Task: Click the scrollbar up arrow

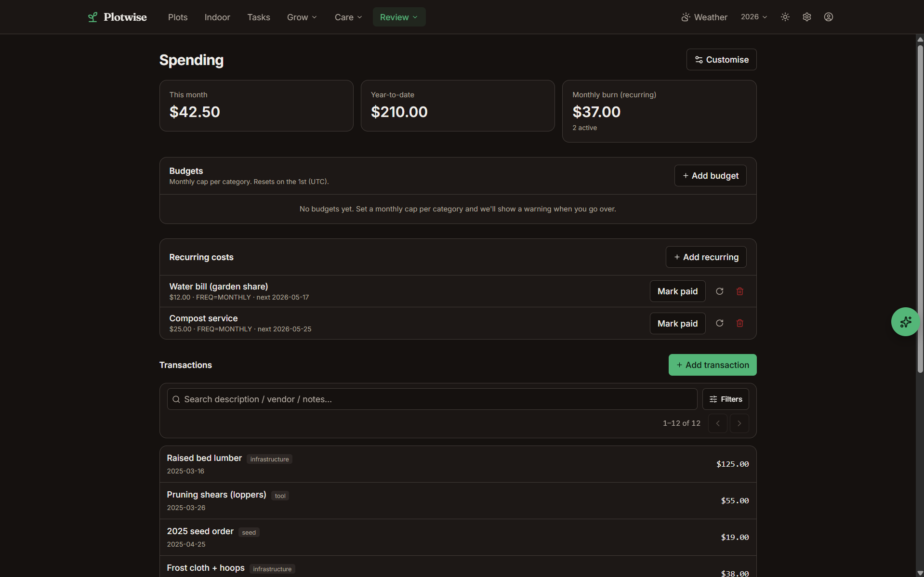Action: point(920,39)
